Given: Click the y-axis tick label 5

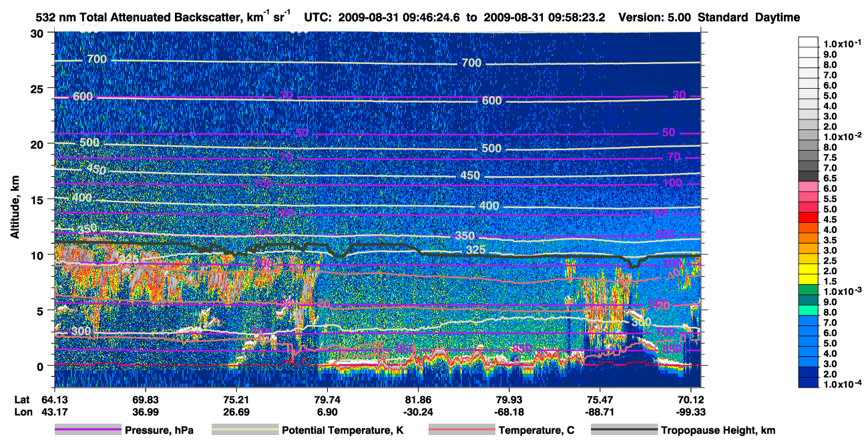Looking at the screenshot, I should point(41,310).
